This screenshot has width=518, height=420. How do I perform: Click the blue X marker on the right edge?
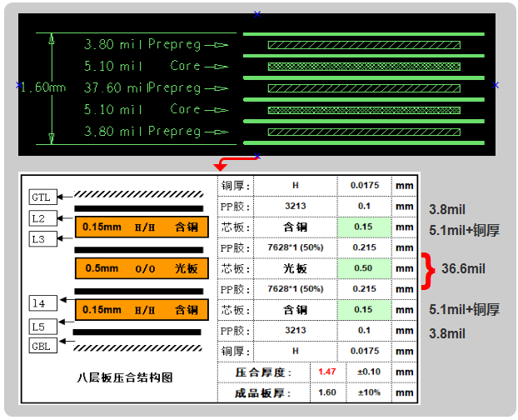point(496,85)
